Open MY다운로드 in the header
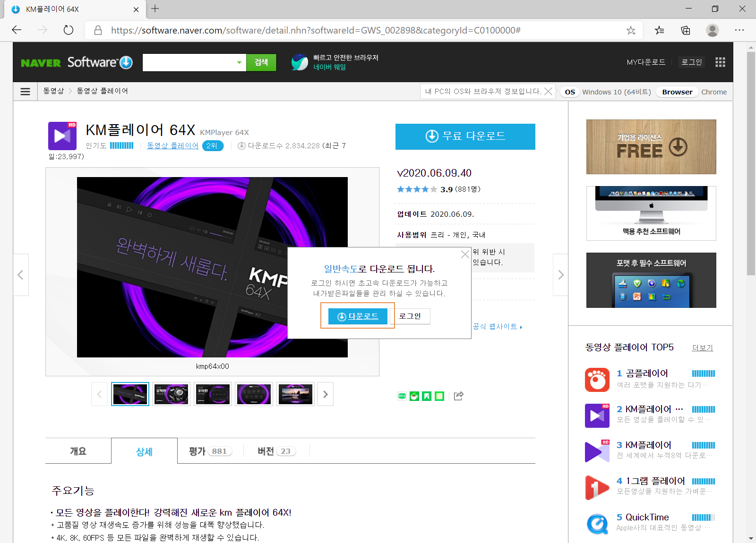Screen dimensions: 756x543 646,62
